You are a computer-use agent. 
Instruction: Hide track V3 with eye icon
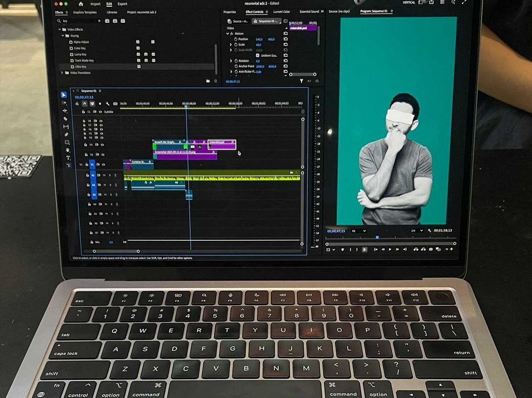tap(102, 145)
